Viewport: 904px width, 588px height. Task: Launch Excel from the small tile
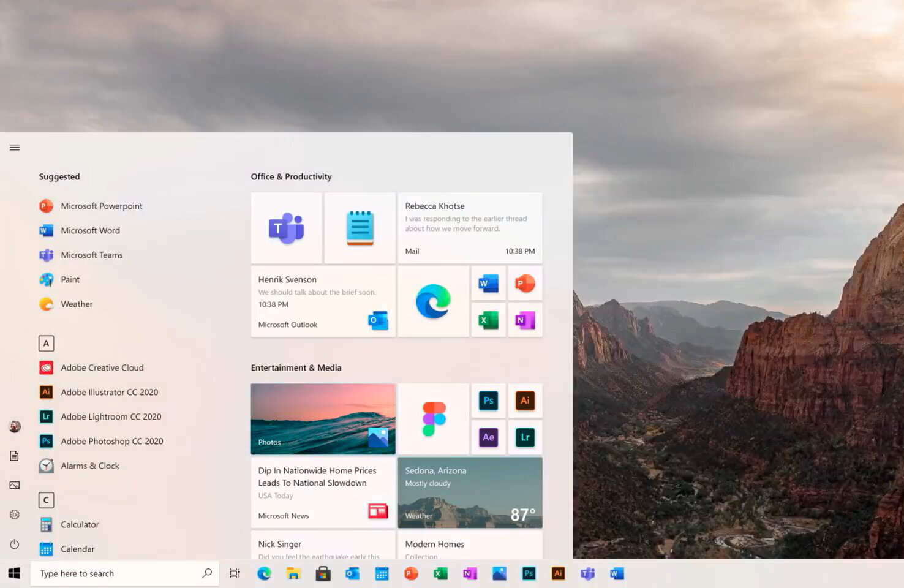coord(489,320)
